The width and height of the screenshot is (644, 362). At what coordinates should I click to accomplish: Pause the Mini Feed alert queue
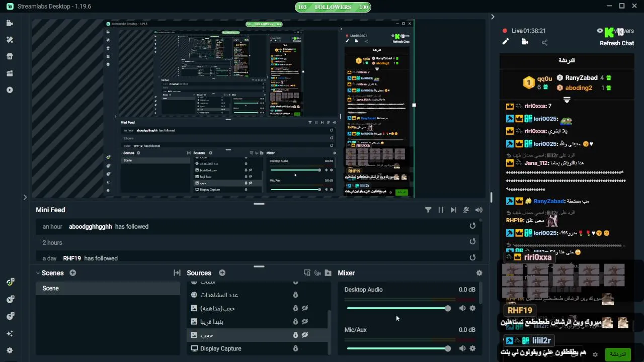[x=441, y=210]
